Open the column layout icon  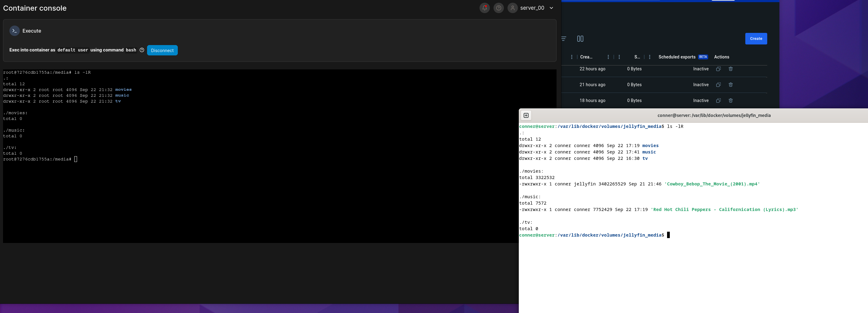point(580,39)
